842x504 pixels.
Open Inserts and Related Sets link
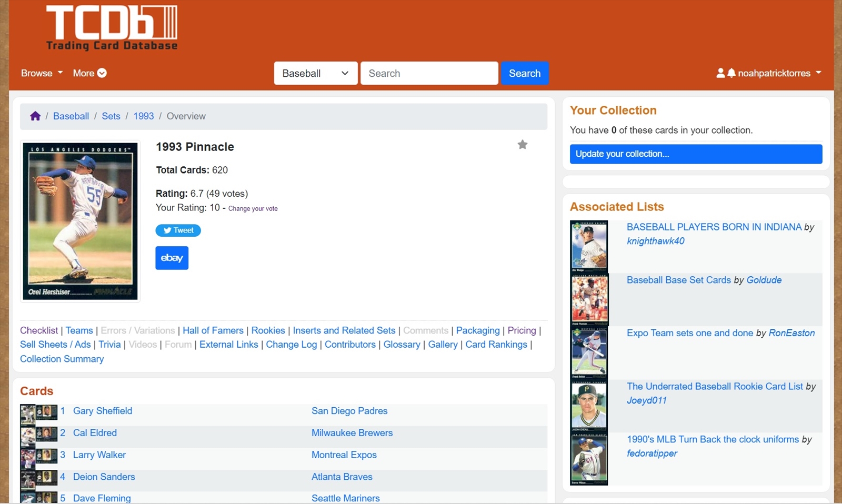coord(344,330)
